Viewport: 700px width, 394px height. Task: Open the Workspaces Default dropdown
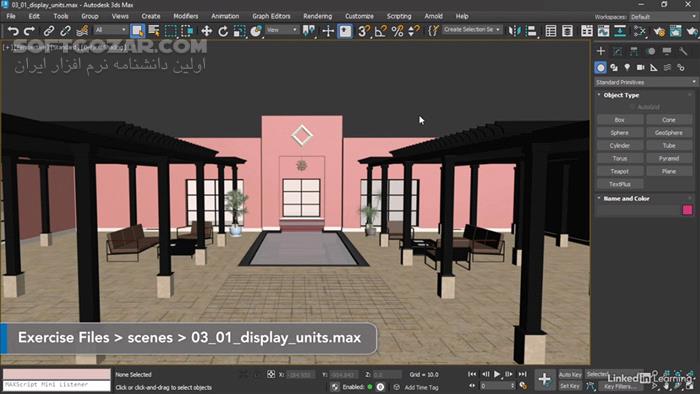coord(663,17)
